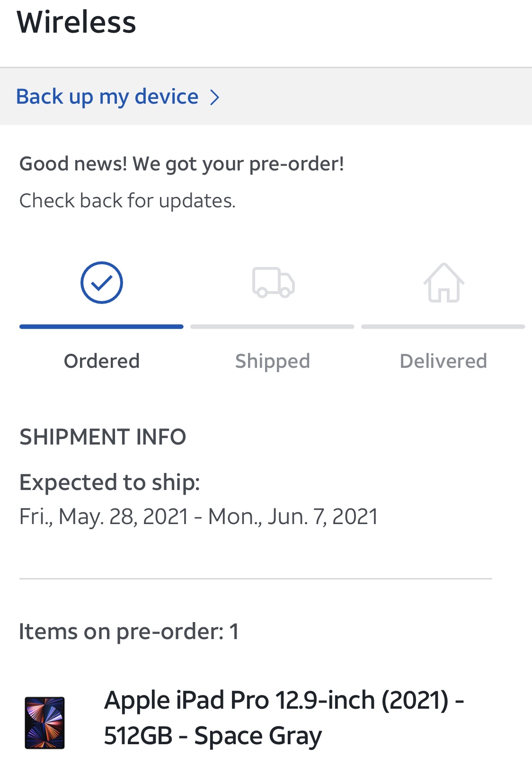Click the chevron beside Back up my device
The height and width of the screenshot is (757, 532).
[x=215, y=98]
